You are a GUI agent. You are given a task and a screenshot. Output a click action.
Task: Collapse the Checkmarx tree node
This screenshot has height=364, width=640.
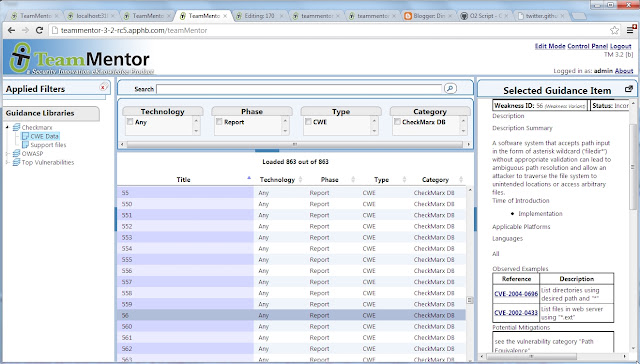[7, 127]
